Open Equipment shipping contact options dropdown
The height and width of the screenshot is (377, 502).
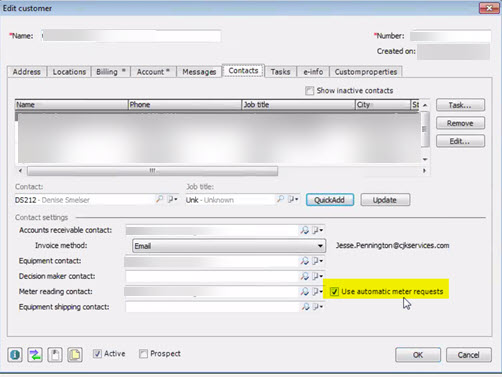(317, 307)
